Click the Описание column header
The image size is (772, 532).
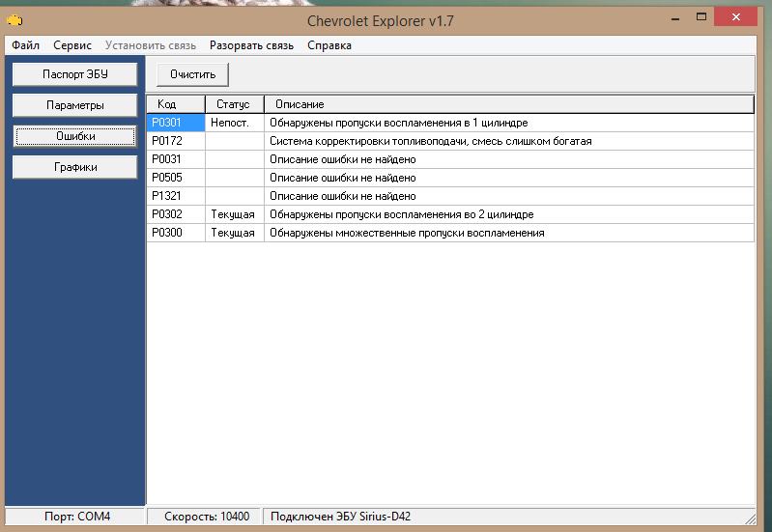tap(509, 104)
